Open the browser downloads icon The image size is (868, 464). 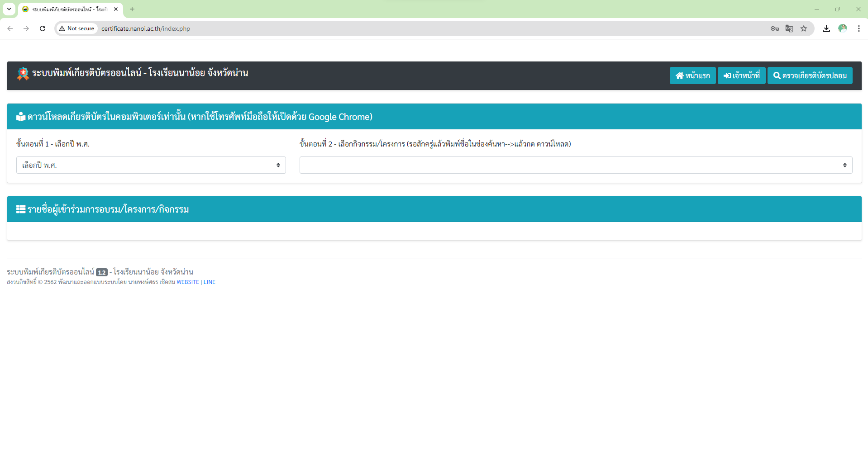tap(826, 28)
